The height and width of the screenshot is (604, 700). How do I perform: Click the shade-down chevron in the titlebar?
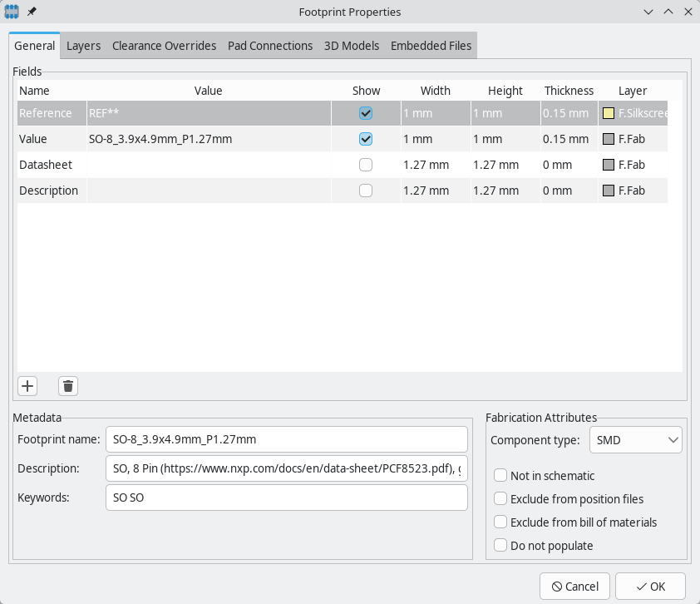648,12
